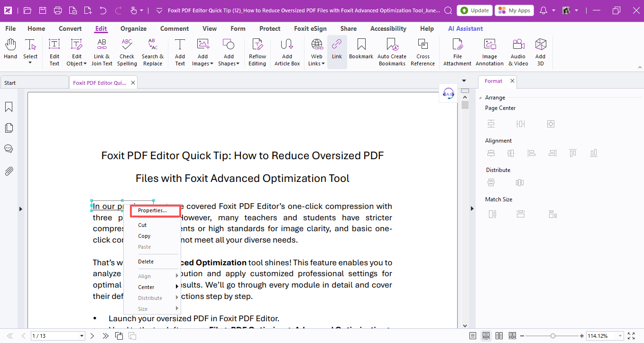Click the Update button
Screen dimensions: 644x343
(474, 10)
